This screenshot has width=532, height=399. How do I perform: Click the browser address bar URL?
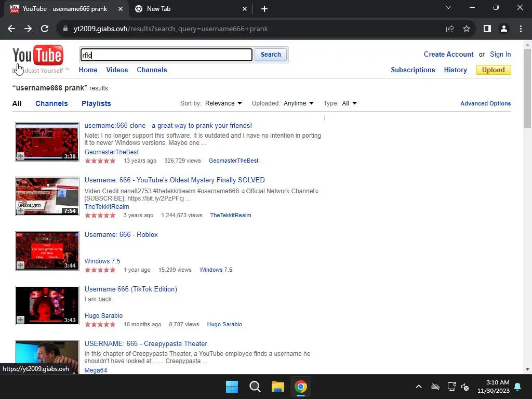pos(170,29)
